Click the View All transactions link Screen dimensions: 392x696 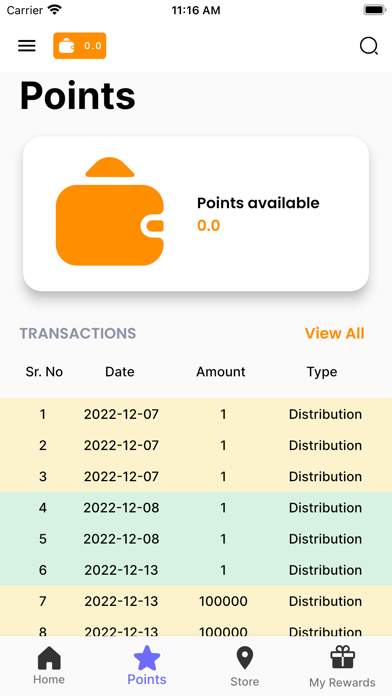(x=334, y=333)
